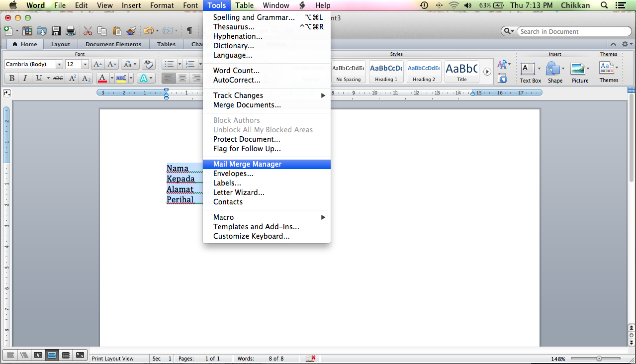Apply the Title style
Screen dimensions: 636x364
point(461,71)
